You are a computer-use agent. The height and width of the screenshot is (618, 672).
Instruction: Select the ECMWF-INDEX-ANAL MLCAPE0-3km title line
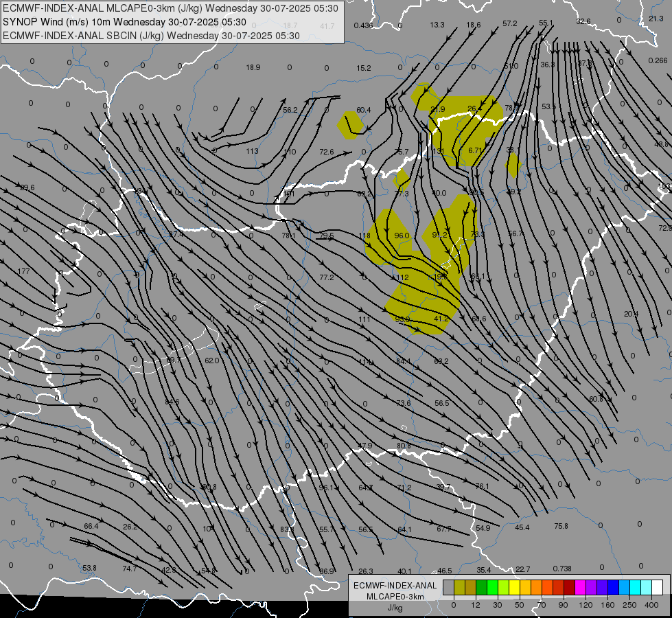click(170, 8)
